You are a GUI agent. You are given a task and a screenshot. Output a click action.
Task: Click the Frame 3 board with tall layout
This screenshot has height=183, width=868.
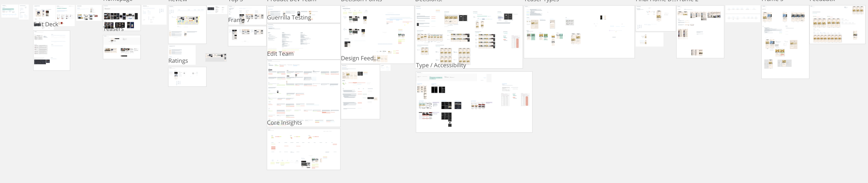pos(785,42)
